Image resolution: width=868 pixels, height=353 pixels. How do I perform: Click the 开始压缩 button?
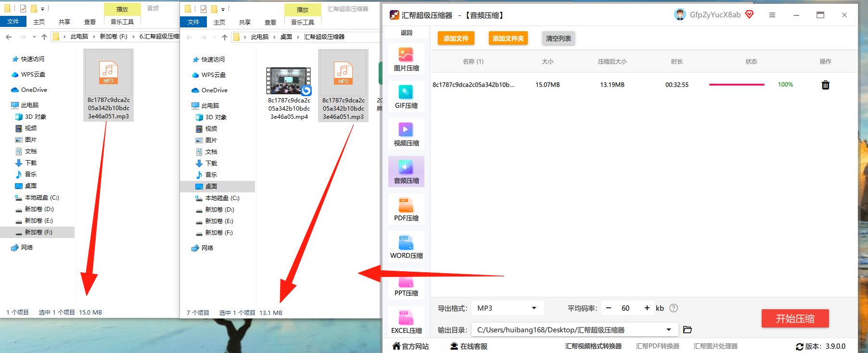[x=795, y=318]
